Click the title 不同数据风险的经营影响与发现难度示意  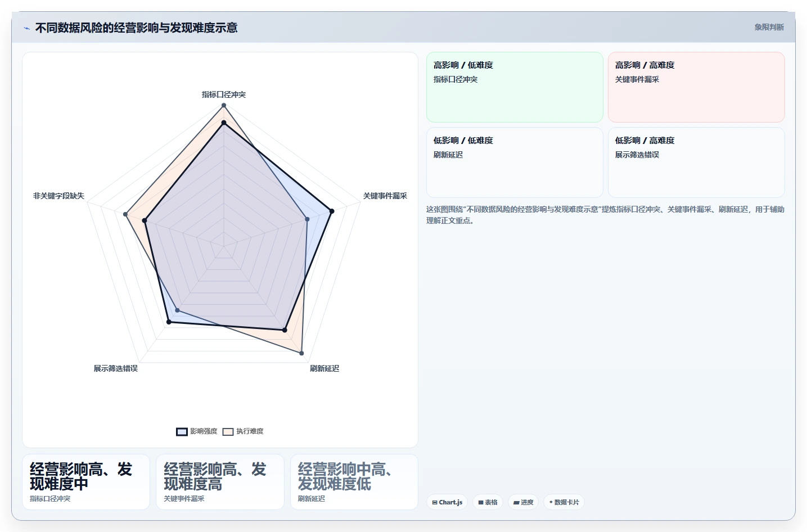pos(136,28)
